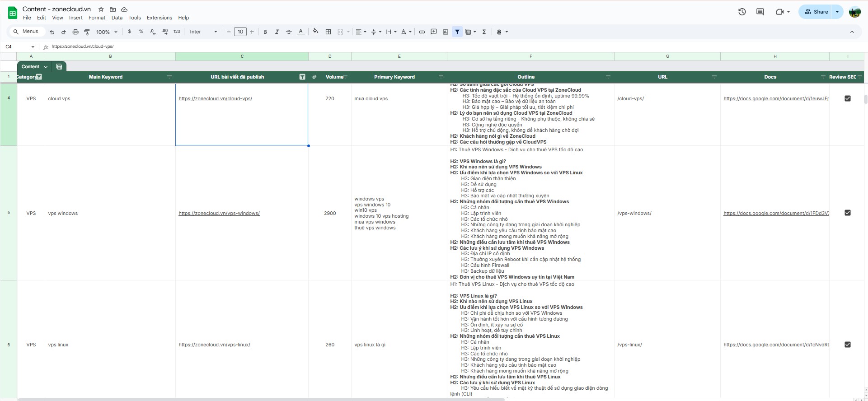Open Google Sheets home logo
This screenshot has height=401, width=868.
pyautogui.click(x=13, y=13)
